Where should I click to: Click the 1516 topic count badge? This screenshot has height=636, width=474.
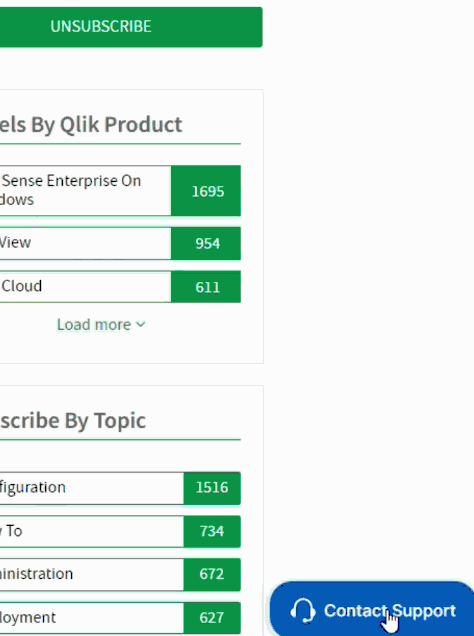212,488
